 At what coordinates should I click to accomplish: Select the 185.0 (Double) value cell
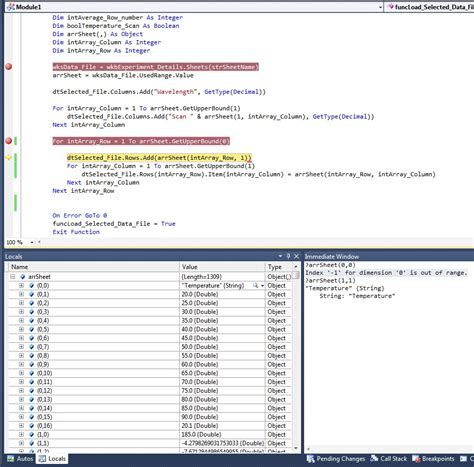(222, 435)
